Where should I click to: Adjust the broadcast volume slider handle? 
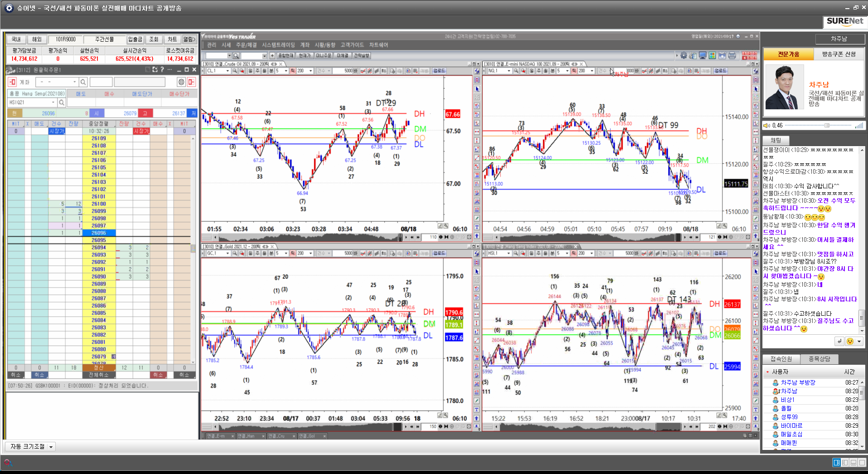[827, 126]
